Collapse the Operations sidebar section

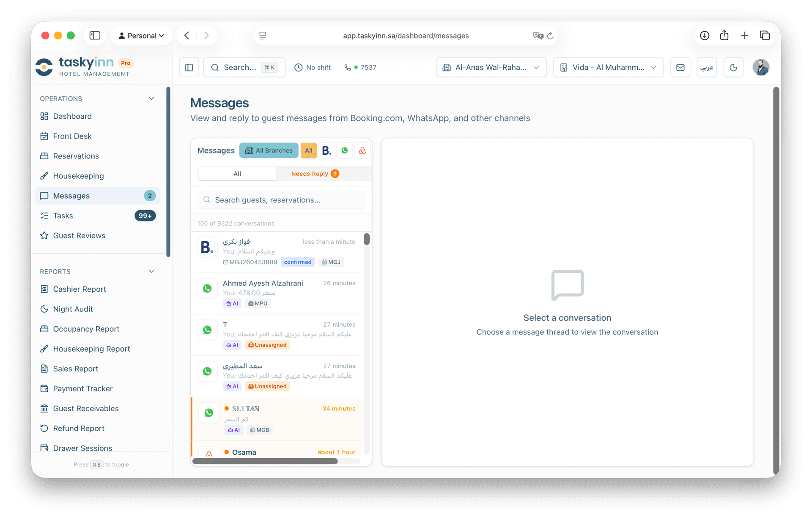[x=151, y=98]
